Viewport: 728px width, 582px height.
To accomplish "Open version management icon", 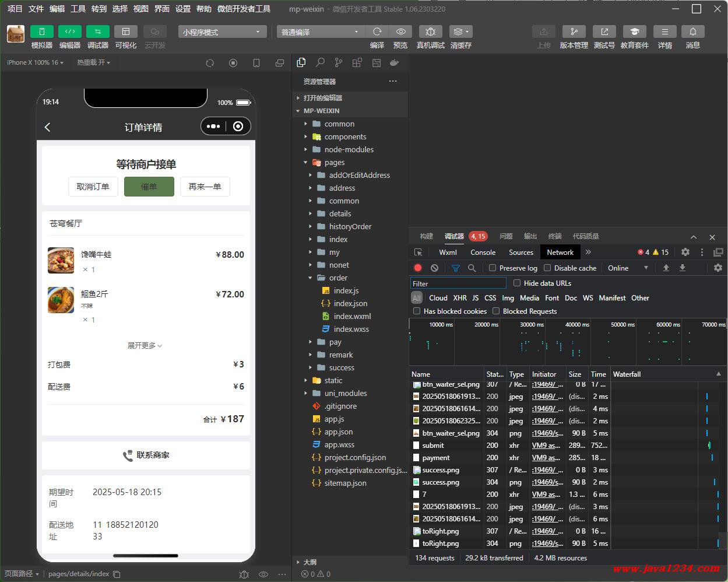I will coord(574,31).
